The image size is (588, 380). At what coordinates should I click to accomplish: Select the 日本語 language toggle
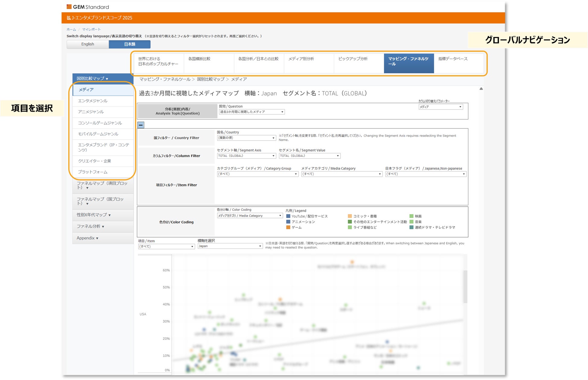tap(130, 44)
